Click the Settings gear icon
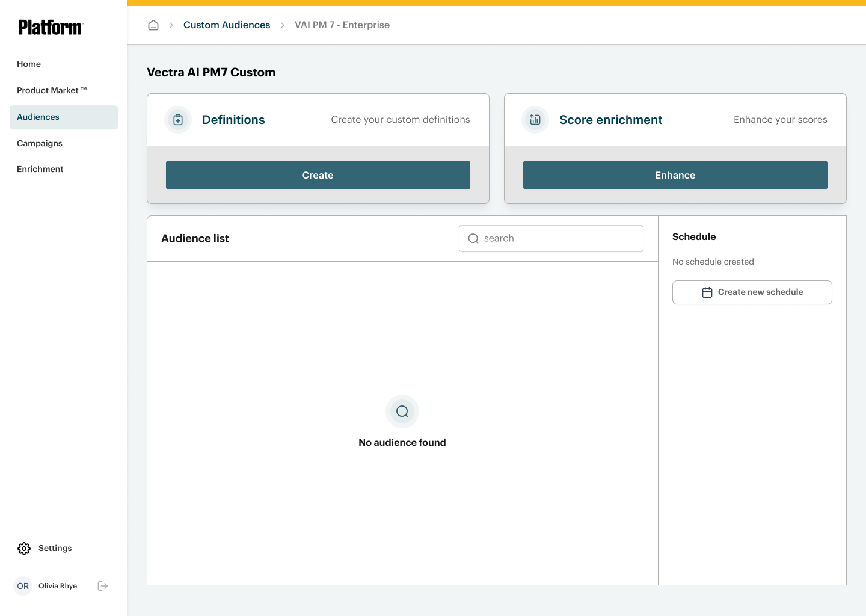 coord(24,549)
